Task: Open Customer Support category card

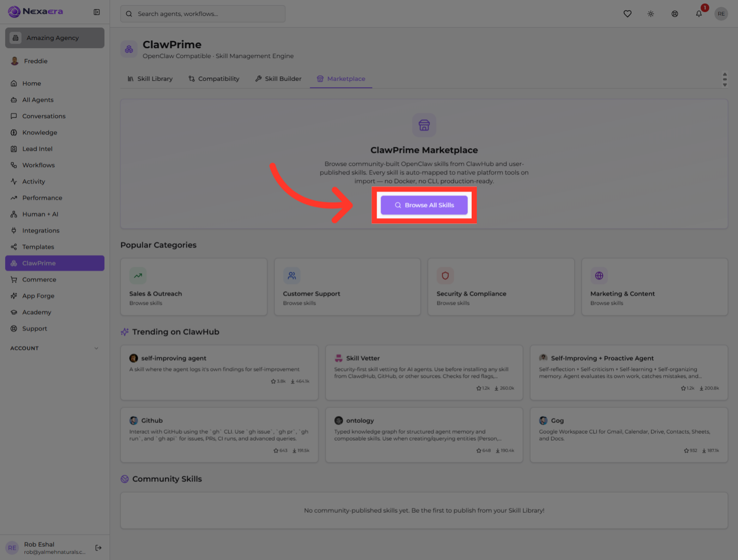Action: (x=348, y=287)
